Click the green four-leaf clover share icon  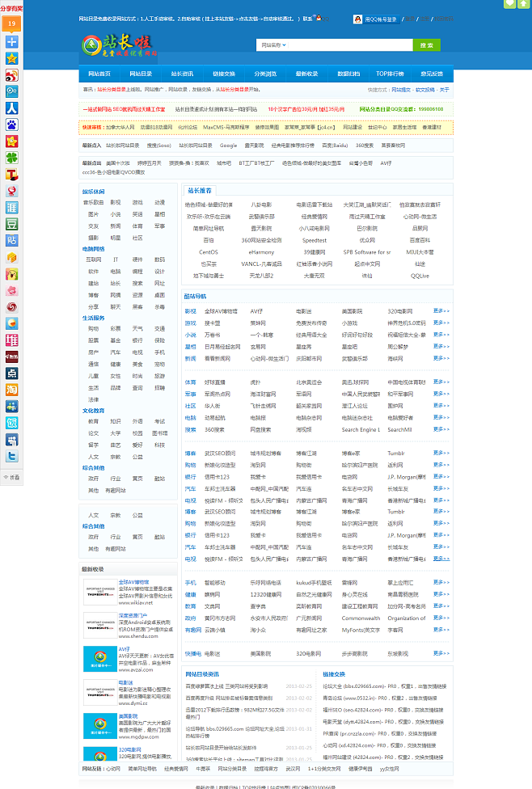11,158
